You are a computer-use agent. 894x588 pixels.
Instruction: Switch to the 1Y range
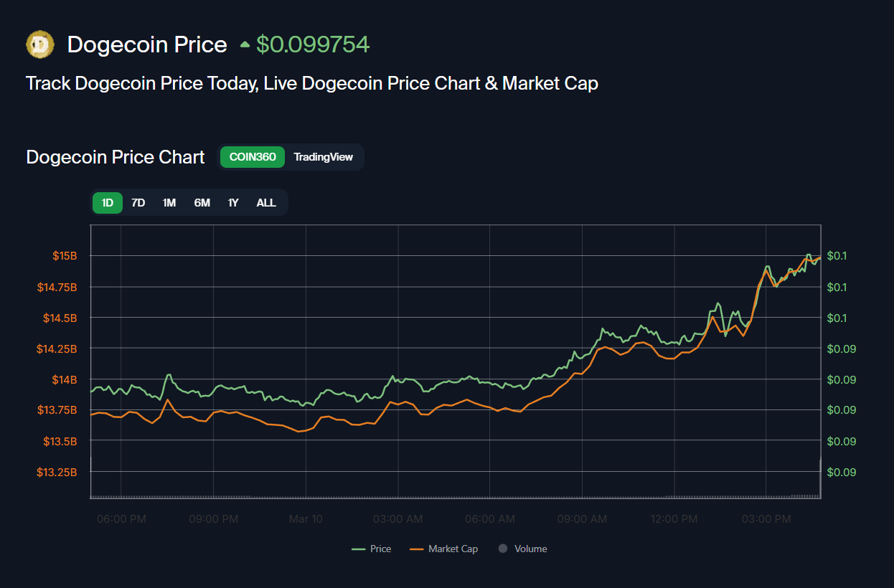pyautogui.click(x=233, y=203)
